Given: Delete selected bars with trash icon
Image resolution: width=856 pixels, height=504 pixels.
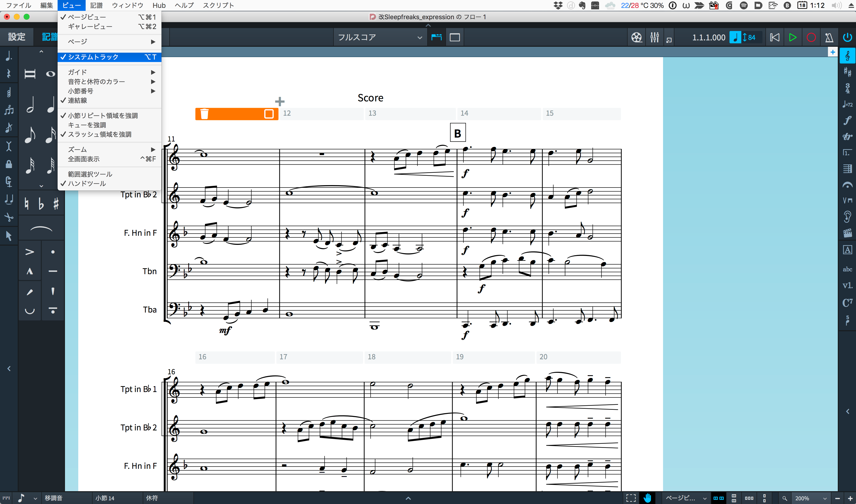Looking at the screenshot, I should pos(204,114).
